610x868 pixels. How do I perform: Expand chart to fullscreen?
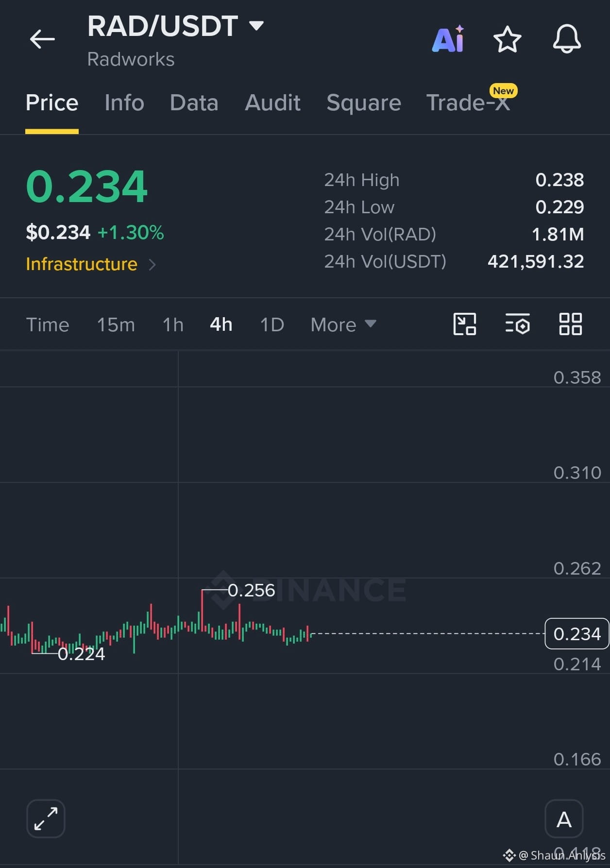tap(46, 818)
